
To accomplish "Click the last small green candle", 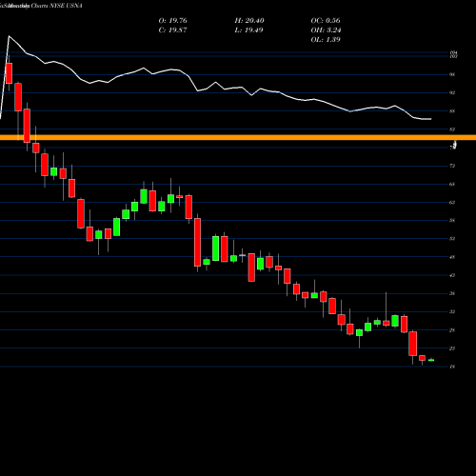I will 431,360.
